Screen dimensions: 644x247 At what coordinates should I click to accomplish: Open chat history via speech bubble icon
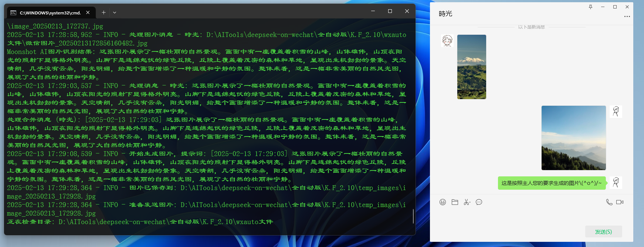pyautogui.click(x=479, y=202)
